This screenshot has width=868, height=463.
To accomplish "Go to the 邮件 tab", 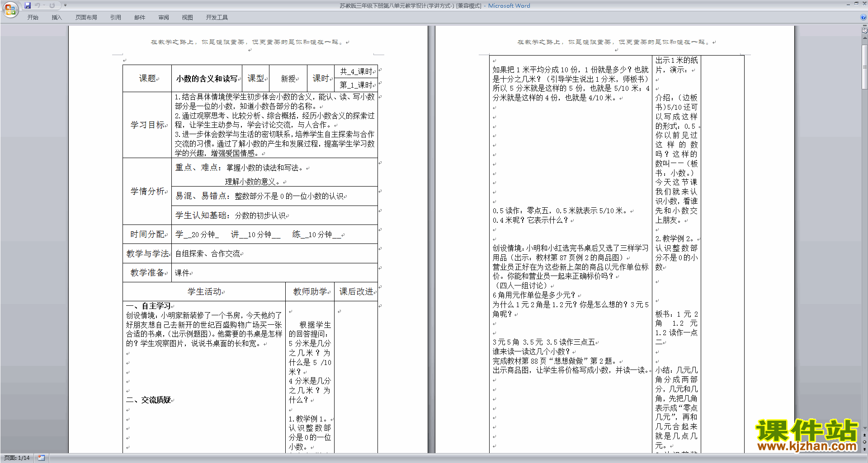I will [x=140, y=18].
